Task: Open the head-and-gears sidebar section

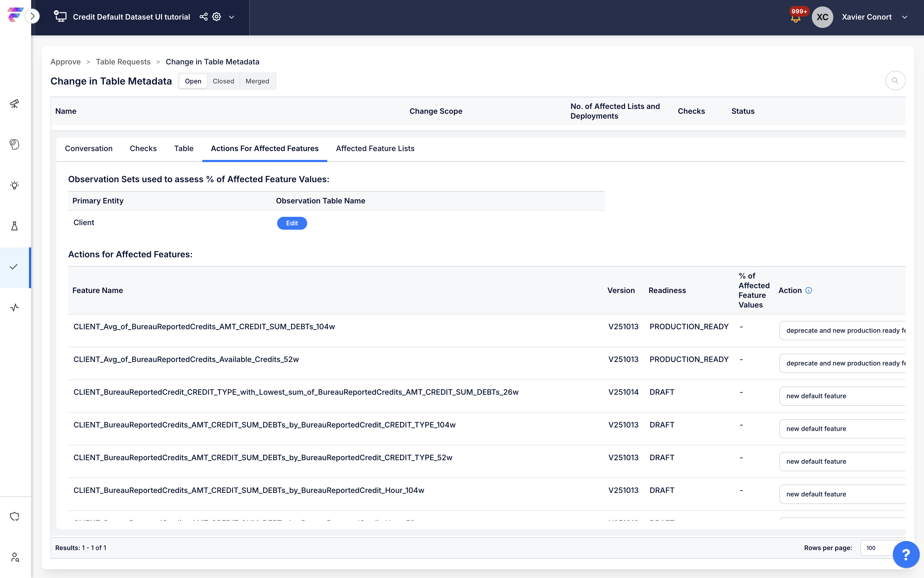Action: (14, 144)
